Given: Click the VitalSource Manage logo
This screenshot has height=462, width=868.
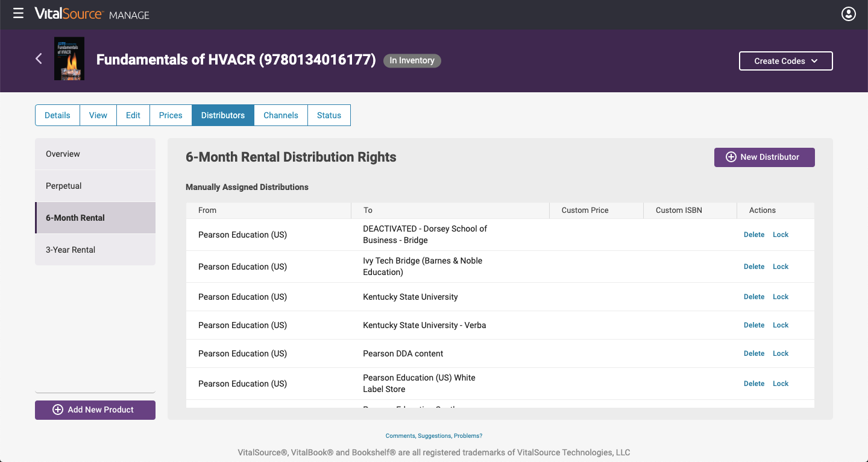Looking at the screenshot, I should (92, 14).
